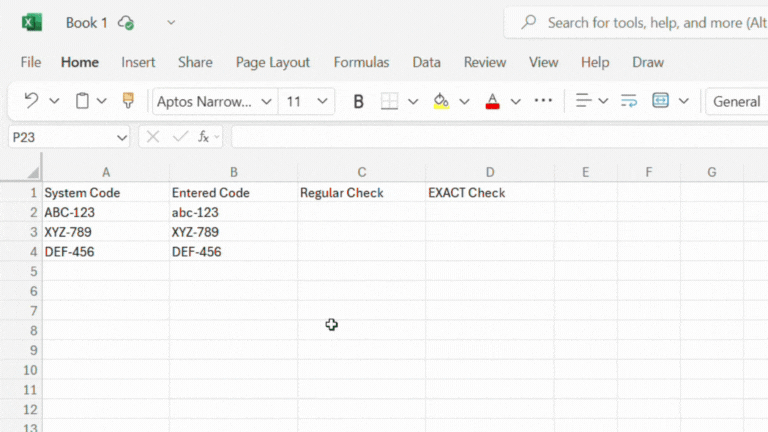Viewport: 768px width, 432px height.
Task: Switch to the View tab
Action: point(544,62)
